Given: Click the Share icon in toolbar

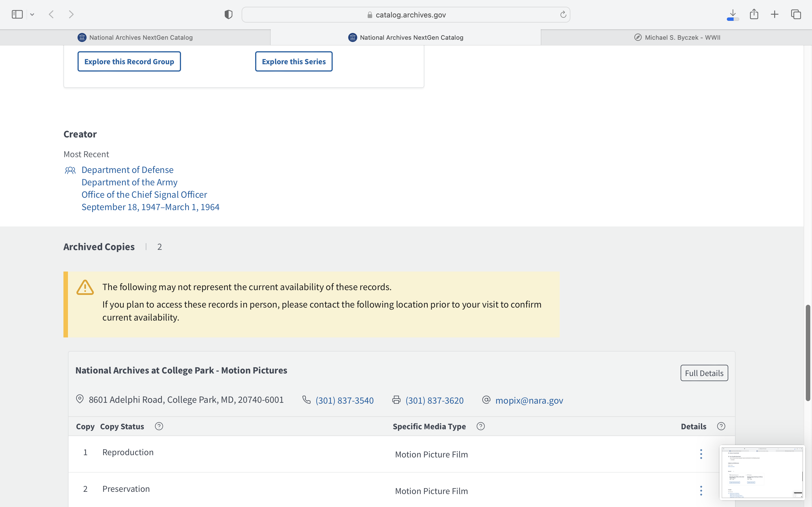Looking at the screenshot, I should (754, 14).
